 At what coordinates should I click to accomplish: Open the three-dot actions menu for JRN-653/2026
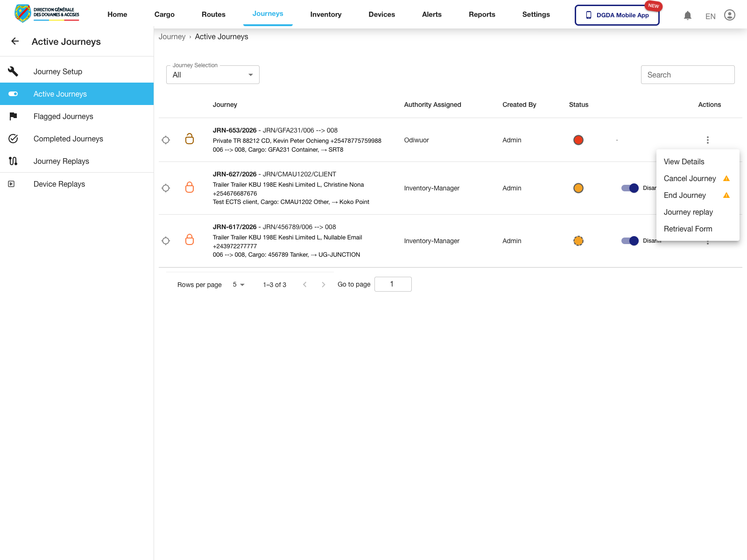[707, 140]
